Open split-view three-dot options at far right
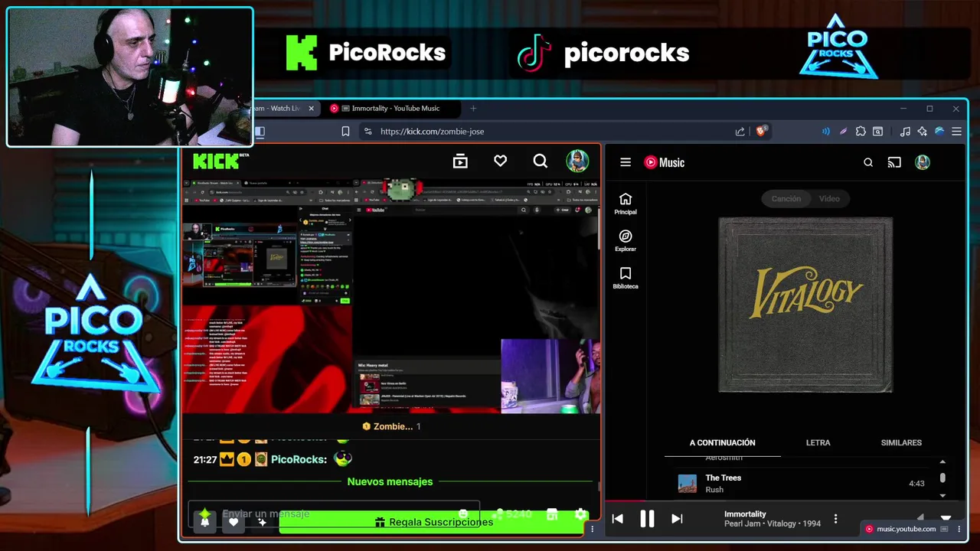 (x=959, y=529)
